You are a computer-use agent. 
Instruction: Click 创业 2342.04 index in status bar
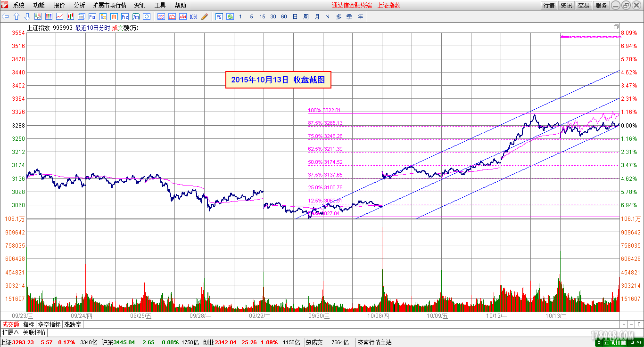point(220,342)
